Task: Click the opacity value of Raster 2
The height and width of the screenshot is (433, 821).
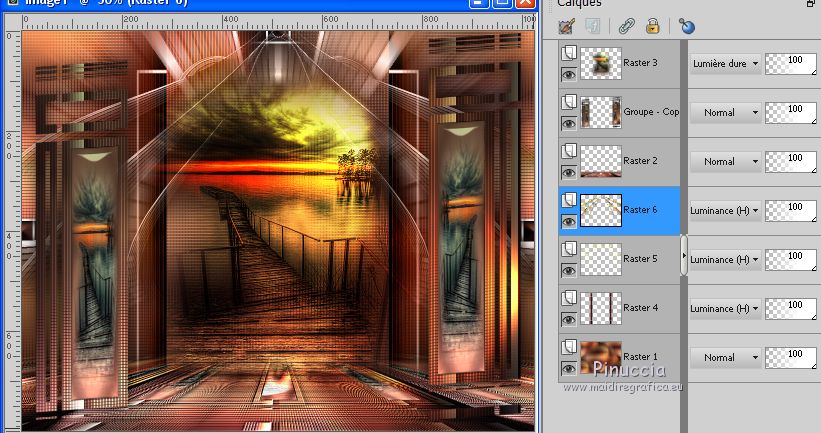Action: click(795, 158)
